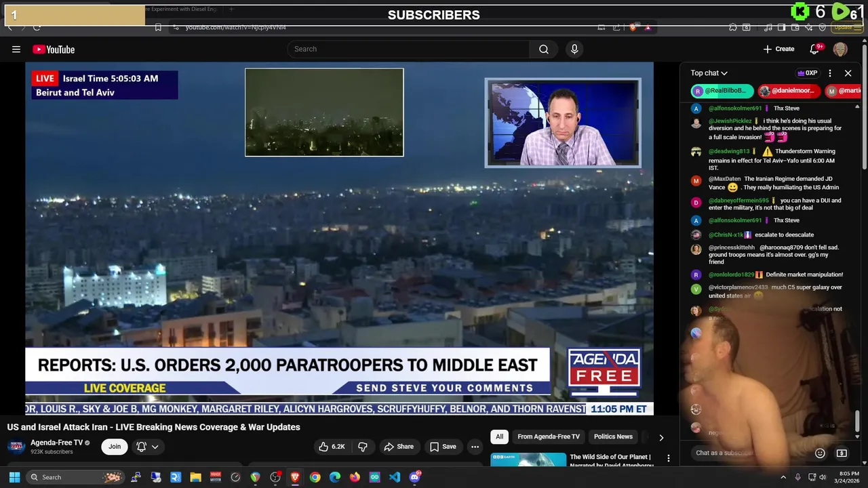Click @JewishPicklez username in chat
The width and height of the screenshot is (868, 488).
[x=730, y=121]
